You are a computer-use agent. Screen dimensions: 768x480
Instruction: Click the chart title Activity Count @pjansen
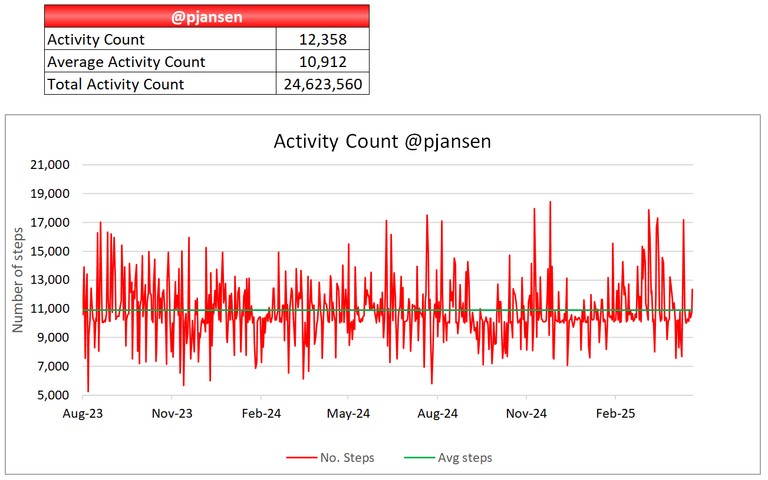[382, 141]
